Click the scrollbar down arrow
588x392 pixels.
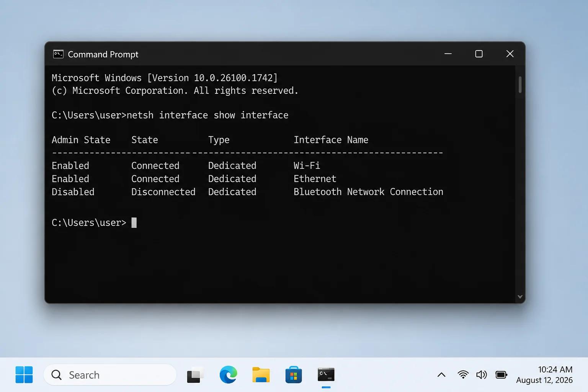pyautogui.click(x=520, y=297)
